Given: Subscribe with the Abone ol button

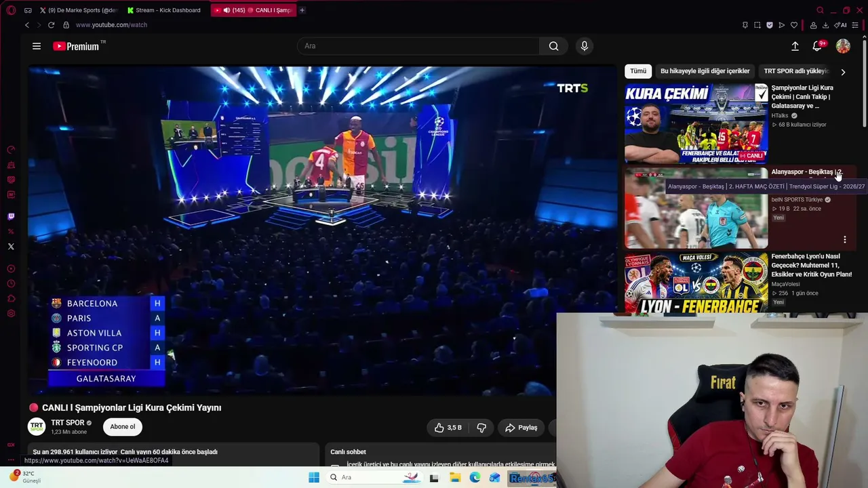Looking at the screenshot, I should [x=123, y=427].
